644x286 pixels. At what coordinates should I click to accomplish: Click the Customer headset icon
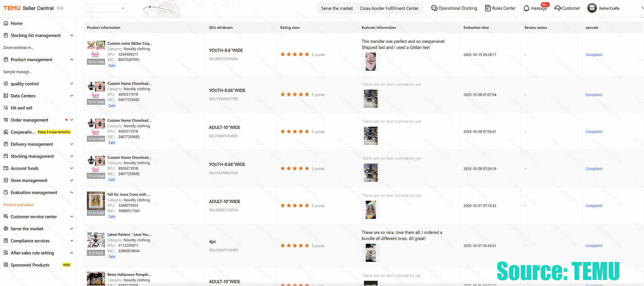click(557, 8)
